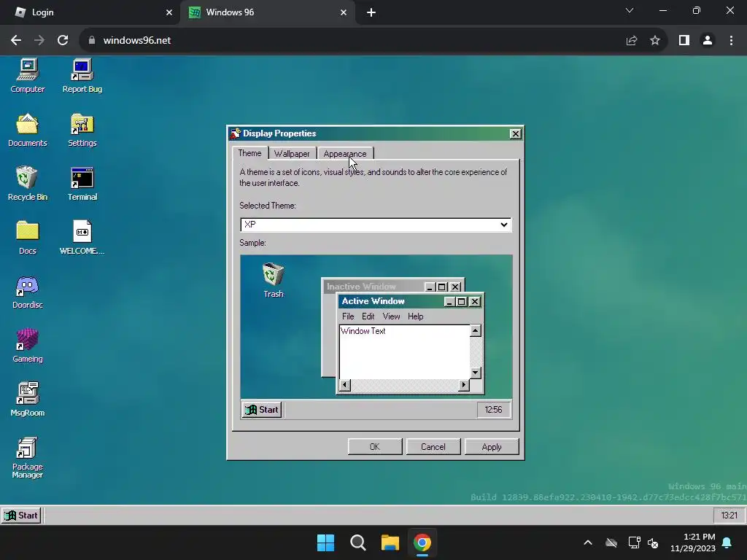Click the 12:56 clock in sample preview

pyautogui.click(x=494, y=410)
